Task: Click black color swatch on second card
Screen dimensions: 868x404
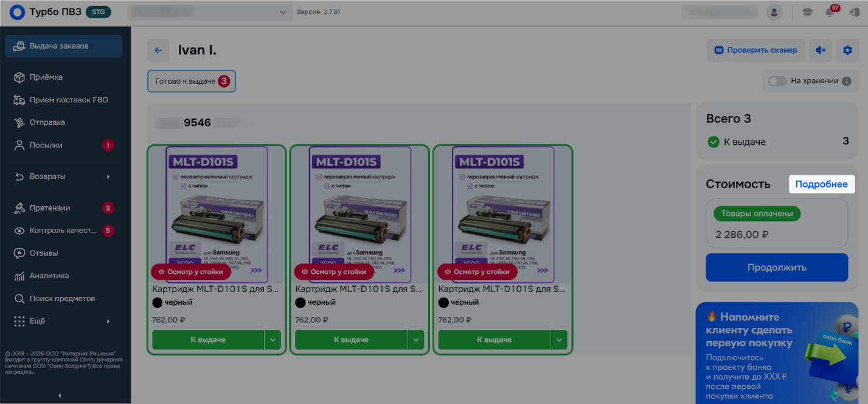Action: click(300, 302)
